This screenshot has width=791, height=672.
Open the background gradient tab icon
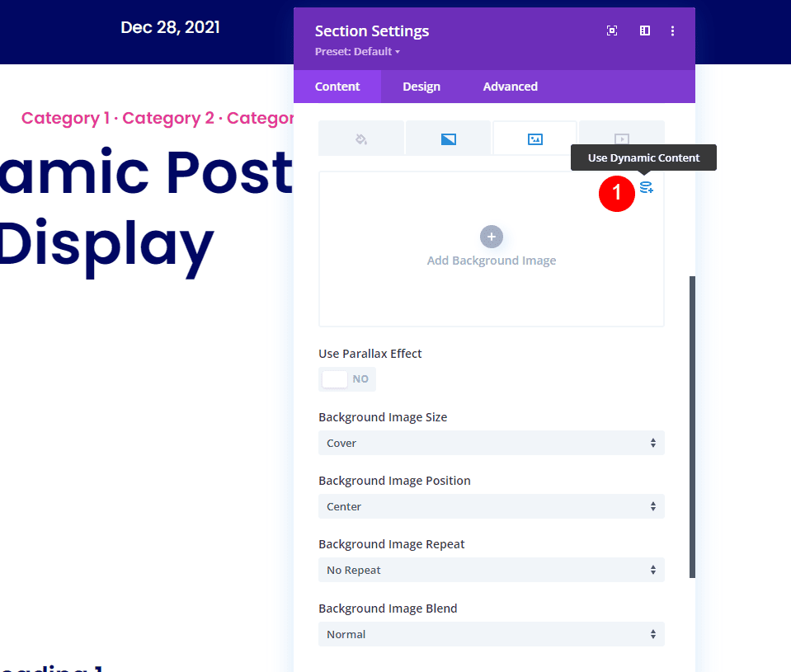pyautogui.click(x=448, y=138)
